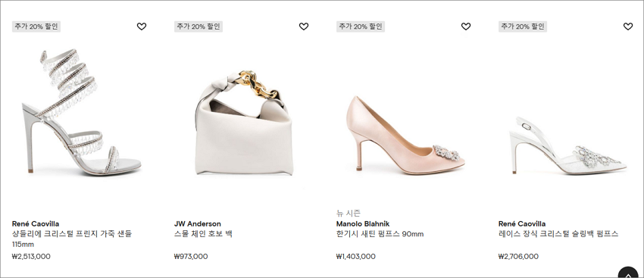Save René Caovilla slingback pumps to wishlist
Viewport: 644px width, 278px height.
tap(628, 27)
